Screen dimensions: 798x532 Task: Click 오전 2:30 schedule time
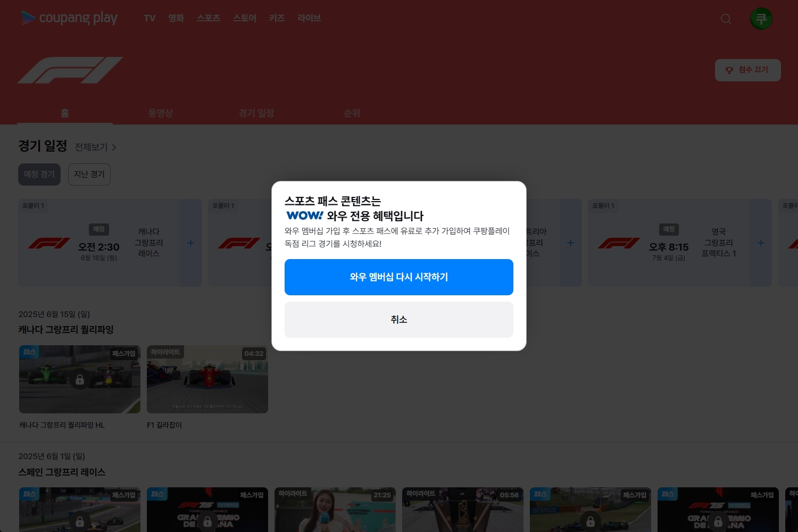(x=99, y=247)
